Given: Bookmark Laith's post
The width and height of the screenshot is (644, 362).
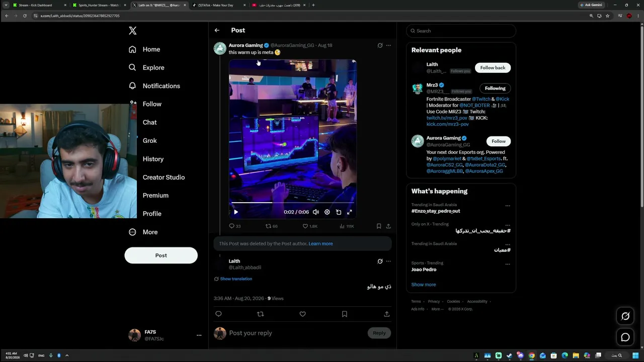Looking at the screenshot, I should (x=345, y=314).
